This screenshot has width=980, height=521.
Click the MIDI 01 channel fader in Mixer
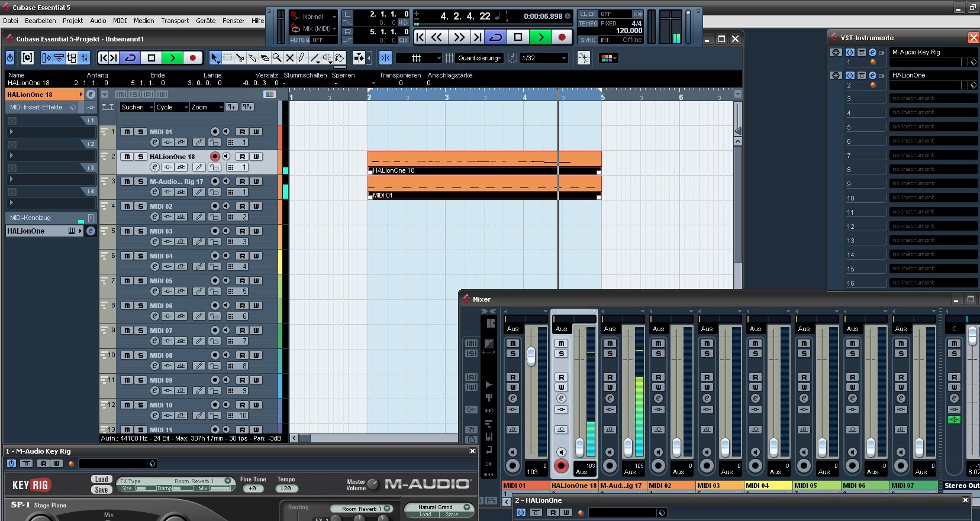coord(531,356)
